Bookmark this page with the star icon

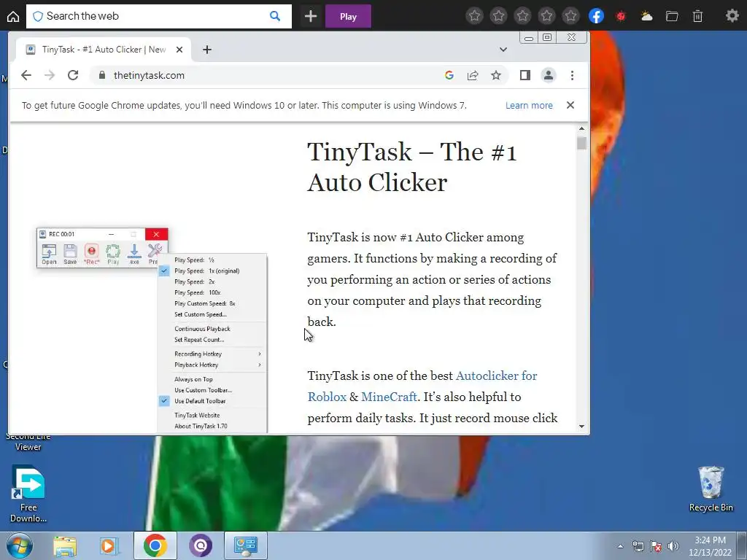pos(496,75)
